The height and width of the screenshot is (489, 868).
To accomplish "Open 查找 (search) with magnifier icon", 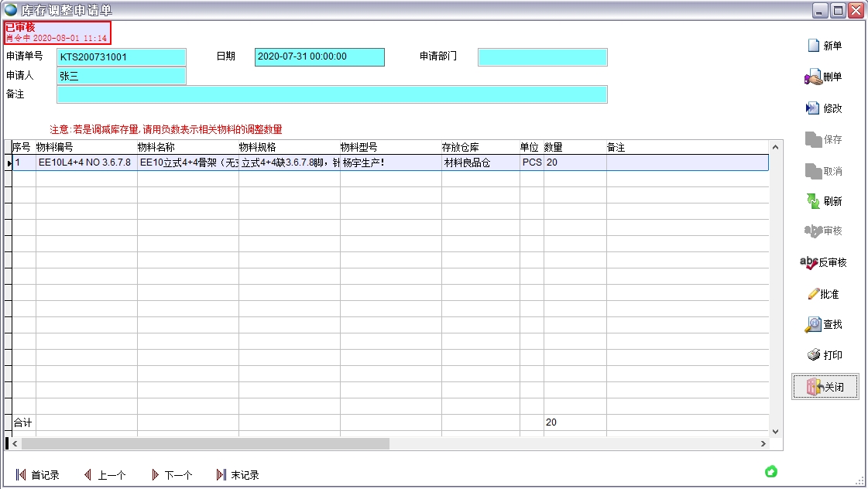I will (x=813, y=325).
